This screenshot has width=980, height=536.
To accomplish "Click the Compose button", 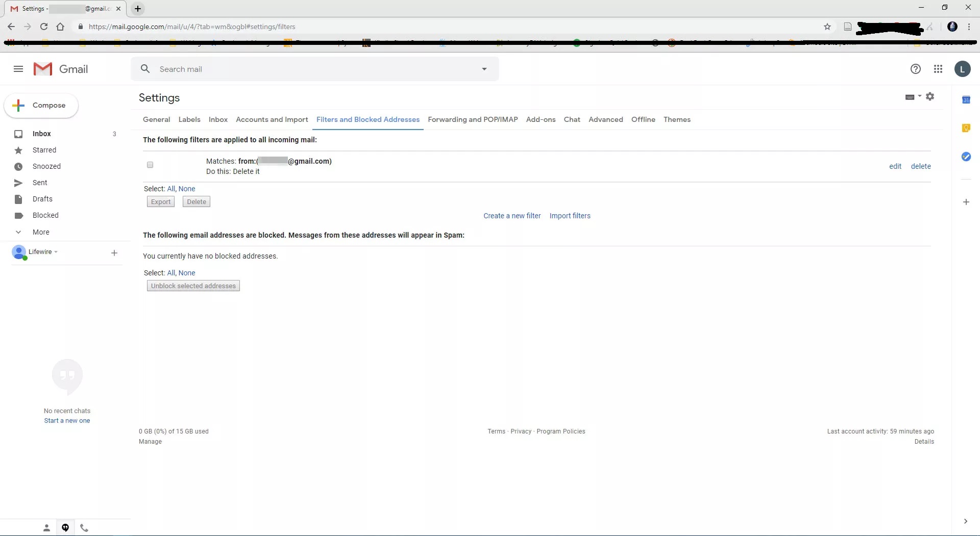I will 41,105.
